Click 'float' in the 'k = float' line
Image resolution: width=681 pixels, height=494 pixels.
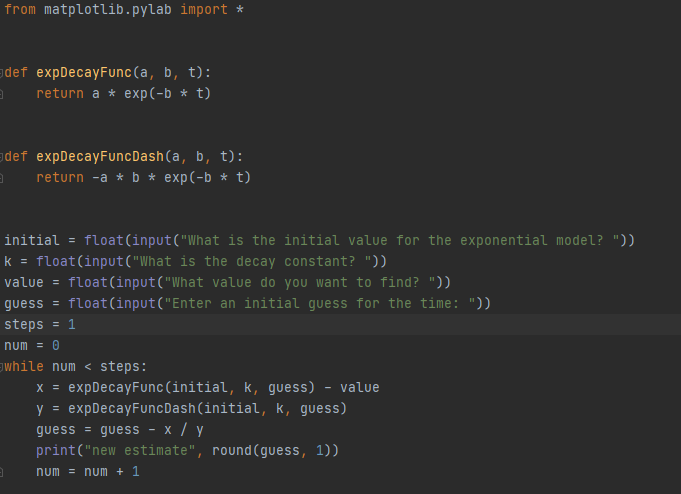point(56,261)
